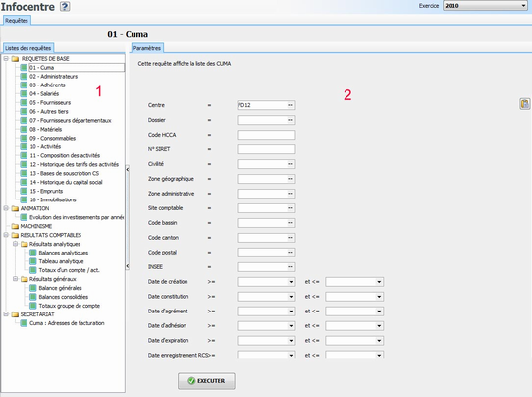Viewport: 532px width, 397px height.
Task: Click the Code HCCA input field
Action: point(266,135)
